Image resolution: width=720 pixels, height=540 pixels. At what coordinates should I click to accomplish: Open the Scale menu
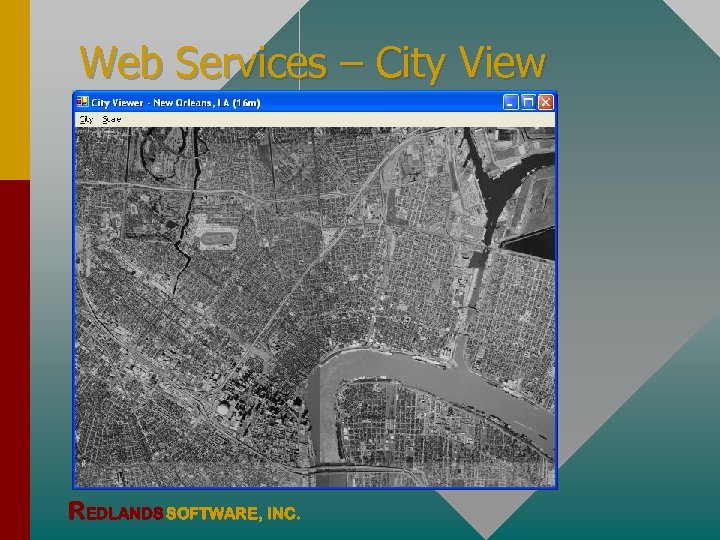[x=112, y=120]
